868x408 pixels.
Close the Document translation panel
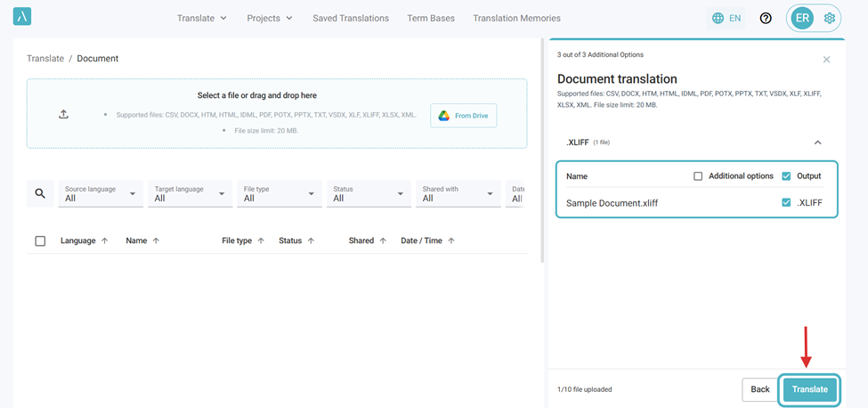(x=826, y=60)
